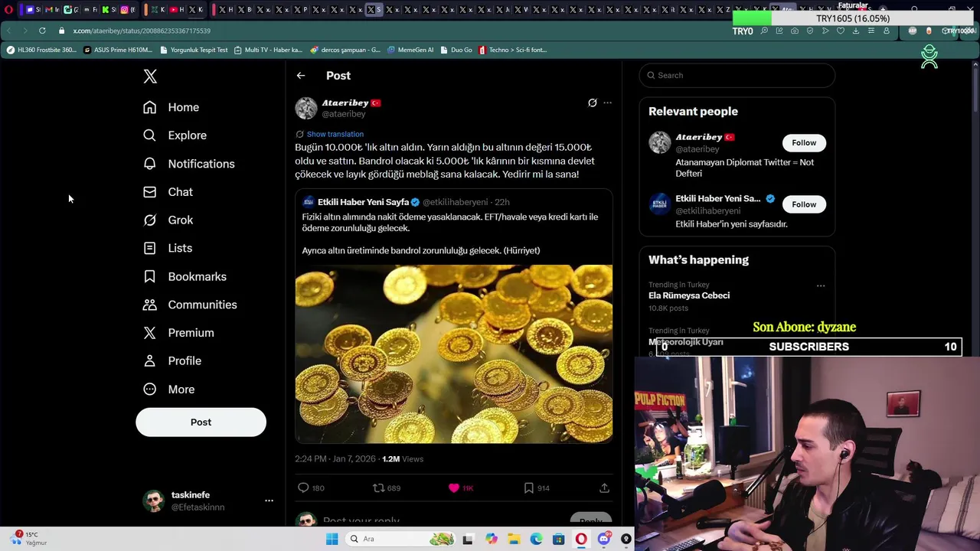This screenshot has height=551, width=980.
Task: Click taskinefe account avatar
Action: (x=154, y=501)
